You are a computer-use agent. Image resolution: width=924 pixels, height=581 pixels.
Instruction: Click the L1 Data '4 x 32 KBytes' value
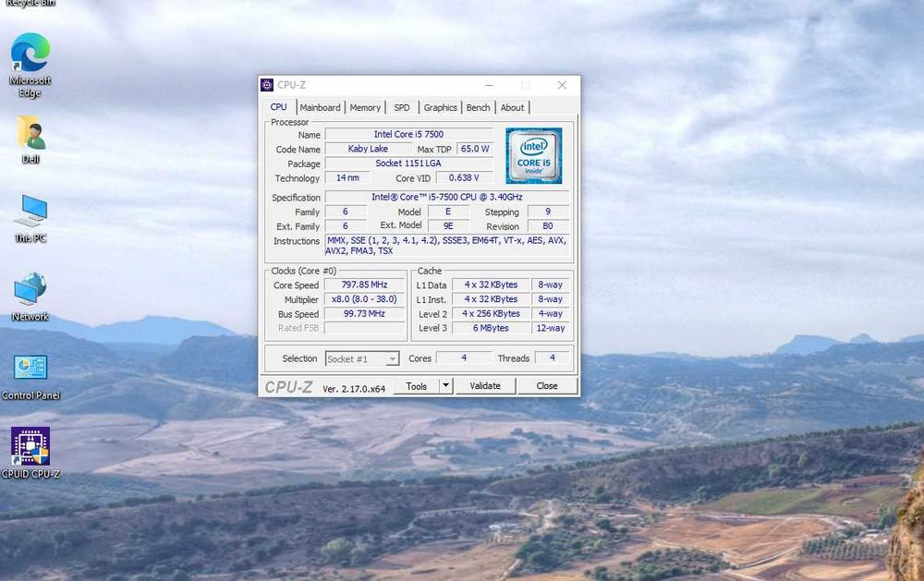(491, 284)
